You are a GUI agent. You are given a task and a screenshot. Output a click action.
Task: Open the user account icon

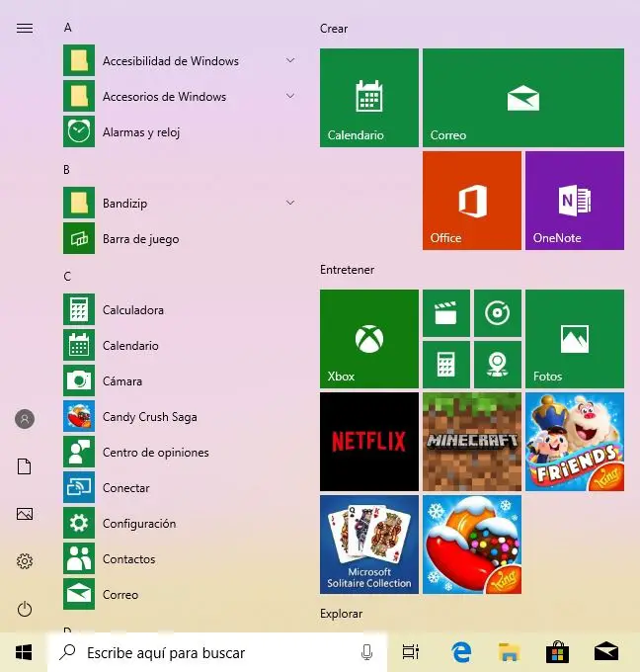[x=25, y=419]
